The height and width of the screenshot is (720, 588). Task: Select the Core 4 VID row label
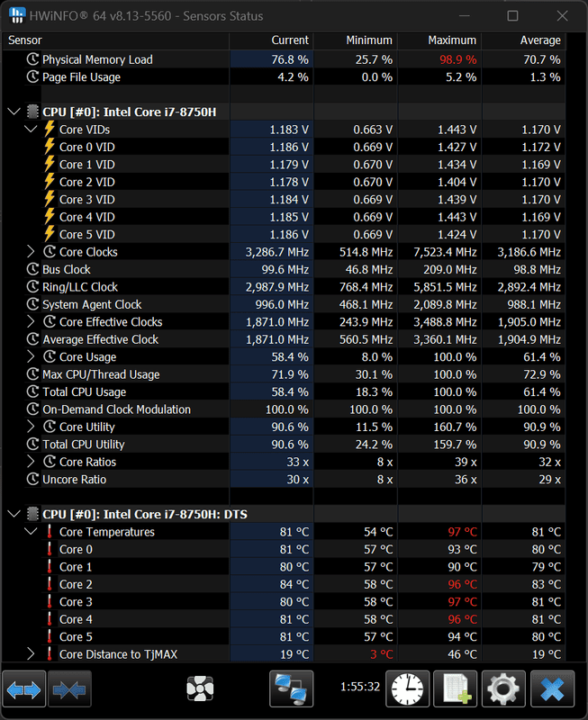(x=87, y=217)
